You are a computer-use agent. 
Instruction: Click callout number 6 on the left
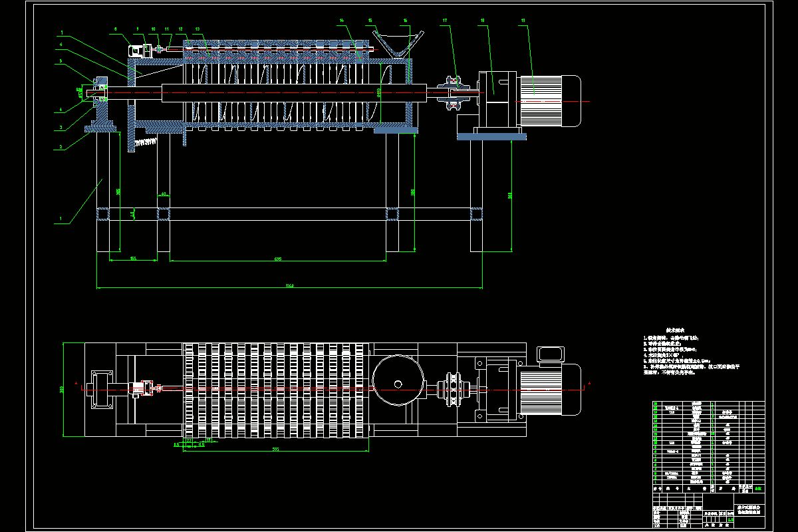(61, 46)
